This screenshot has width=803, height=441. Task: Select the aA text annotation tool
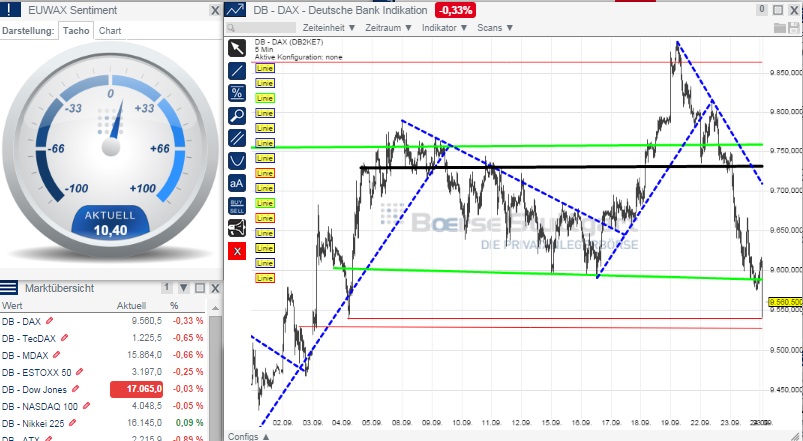click(x=237, y=183)
